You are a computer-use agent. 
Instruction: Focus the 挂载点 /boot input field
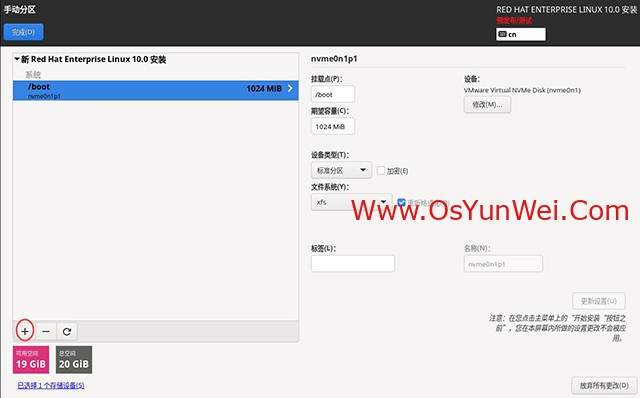tap(333, 94)
